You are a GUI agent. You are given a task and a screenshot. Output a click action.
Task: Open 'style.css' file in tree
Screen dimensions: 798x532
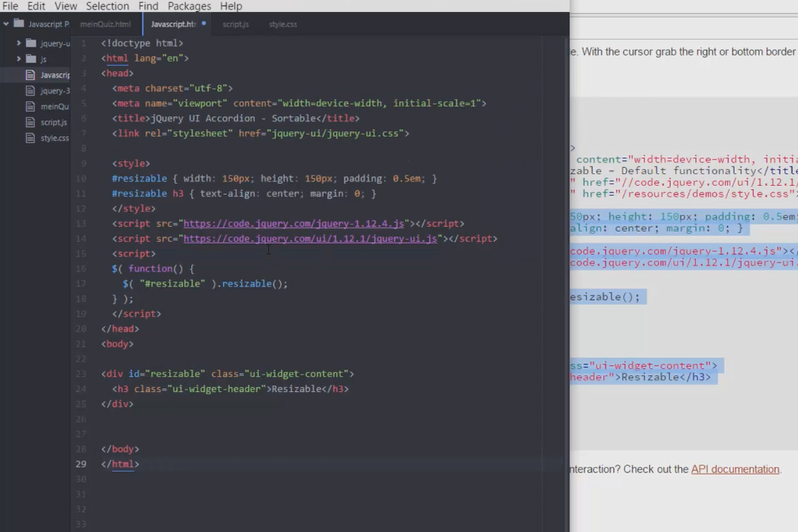(x=55, y=138)
